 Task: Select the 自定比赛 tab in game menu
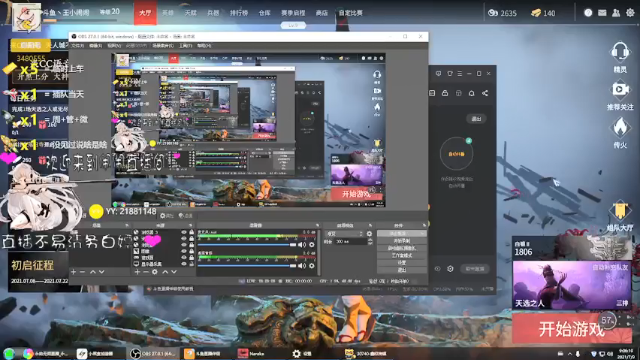point(351,13)
